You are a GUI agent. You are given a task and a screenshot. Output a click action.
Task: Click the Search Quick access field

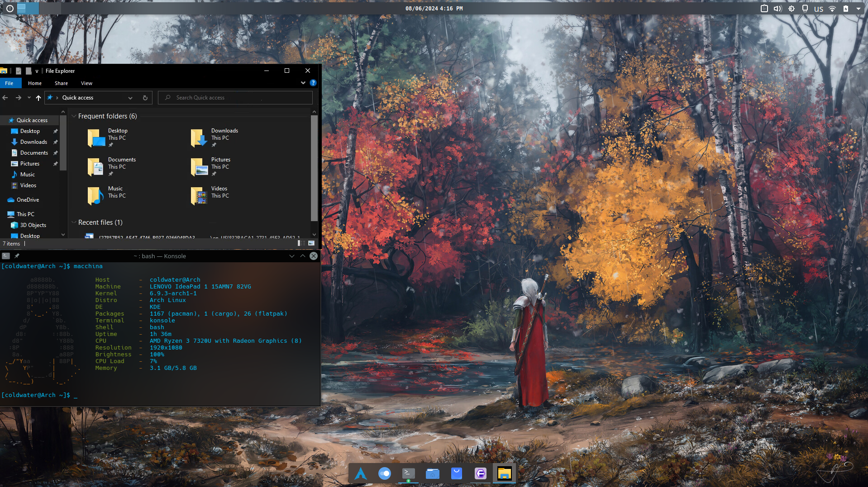point(235,98)
